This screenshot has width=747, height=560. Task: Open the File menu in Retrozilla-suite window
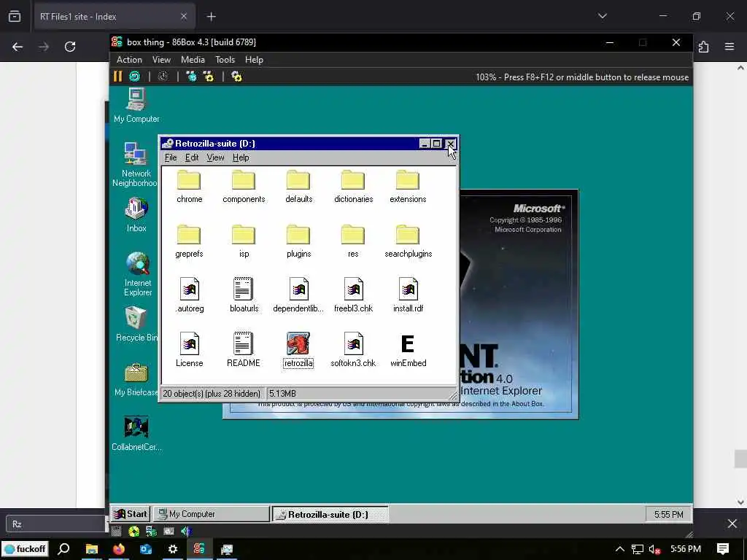pyautogui.click(x=171, y=157)
